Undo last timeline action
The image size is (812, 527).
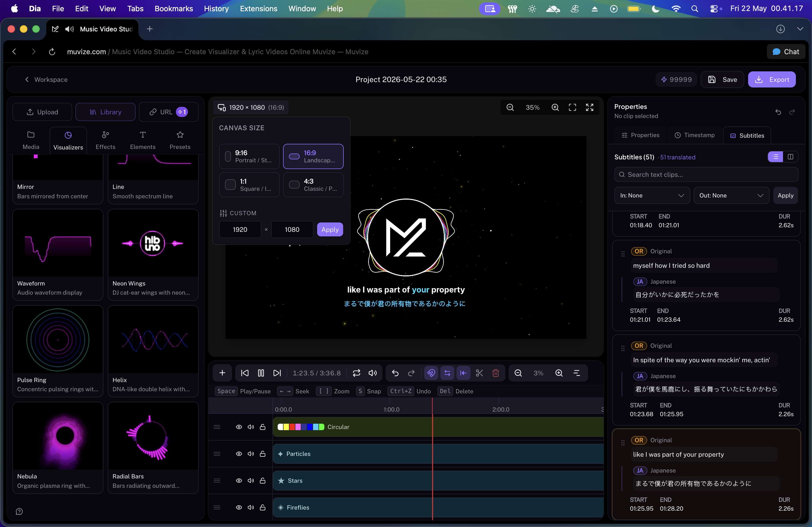click(x=395, y=373)
